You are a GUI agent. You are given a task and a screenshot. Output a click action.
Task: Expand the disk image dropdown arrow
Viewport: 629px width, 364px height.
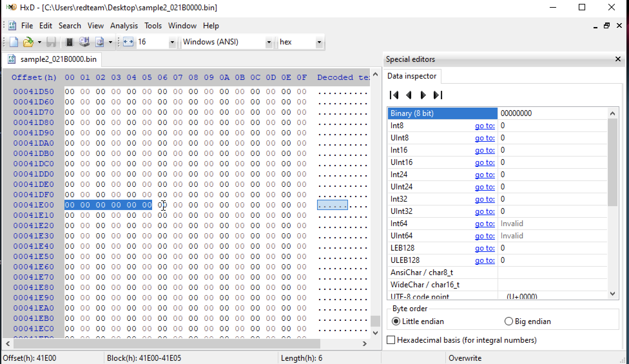click(110, 42)
